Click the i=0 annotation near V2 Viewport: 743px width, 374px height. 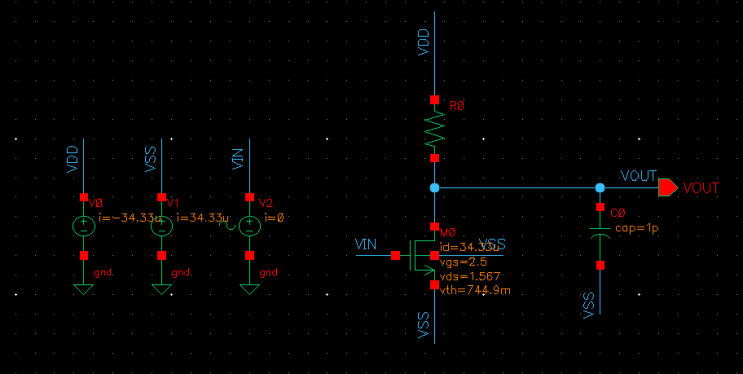click(x=274, y=218)
